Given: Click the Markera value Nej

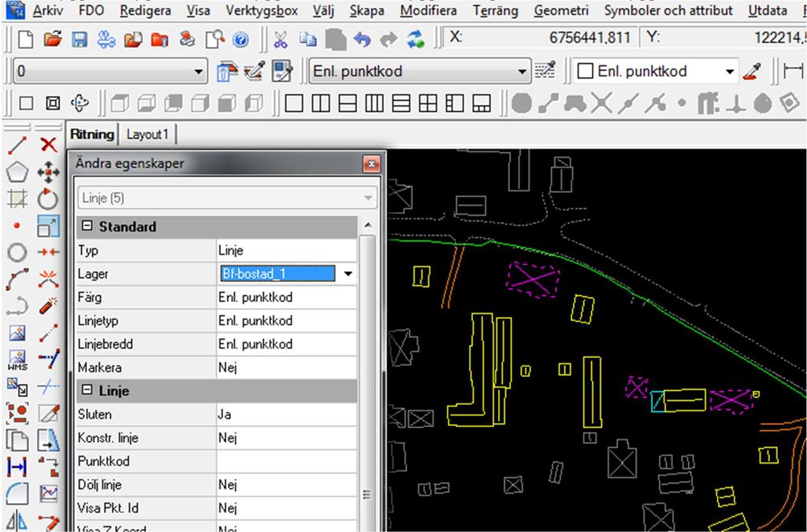Looking at the screenshot, I should click(286, 367).
